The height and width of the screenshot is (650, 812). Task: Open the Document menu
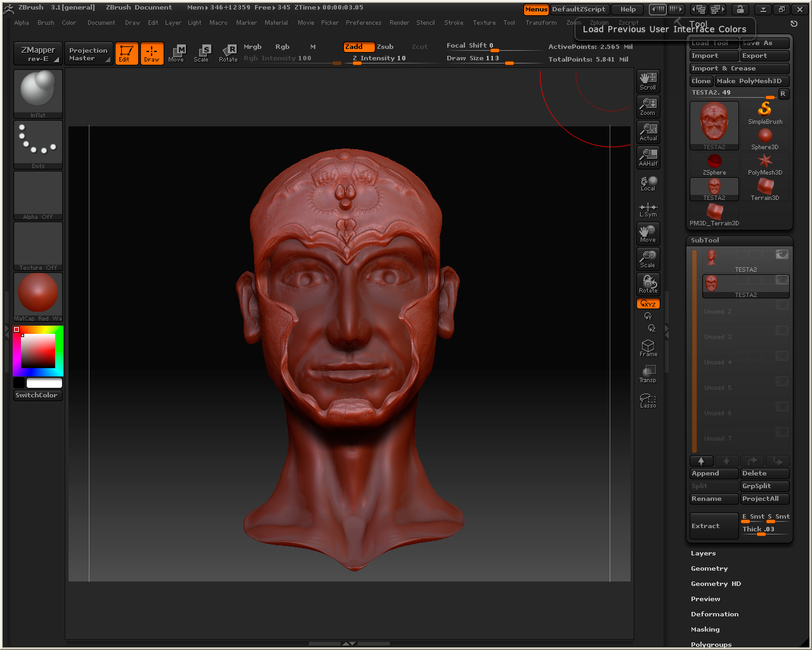click(x=101, y=23)
